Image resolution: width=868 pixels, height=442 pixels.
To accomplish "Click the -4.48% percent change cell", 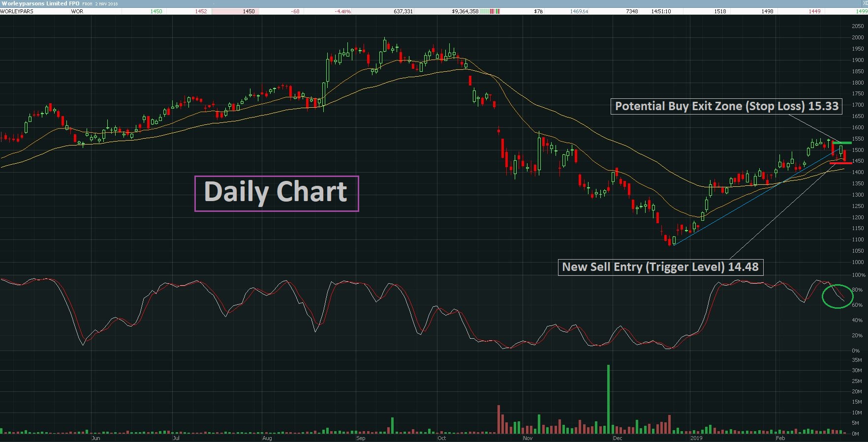I will (x=343, y=11).
